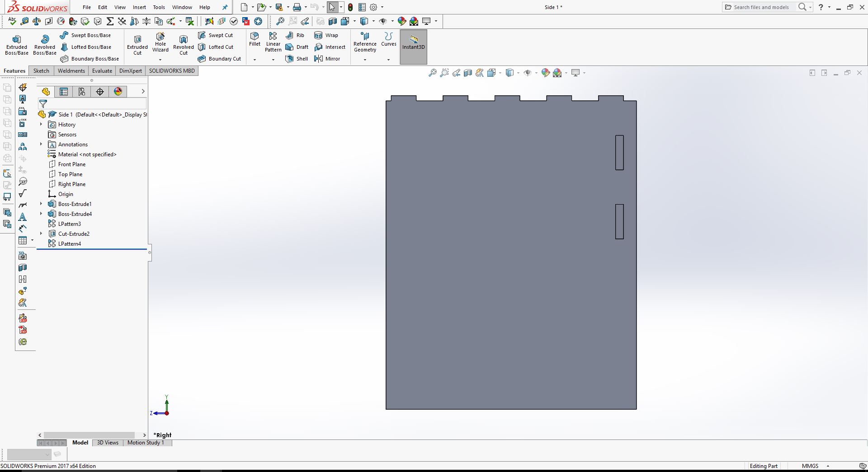This screenshot has height=472, width=868.
Task: Expand the History folder
Action: [x=41, y=124]
